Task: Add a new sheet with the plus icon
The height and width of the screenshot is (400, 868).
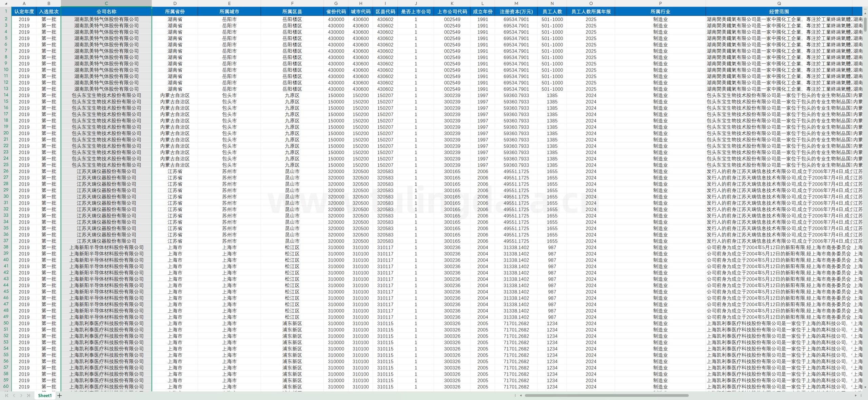Action: pos(60,395)
